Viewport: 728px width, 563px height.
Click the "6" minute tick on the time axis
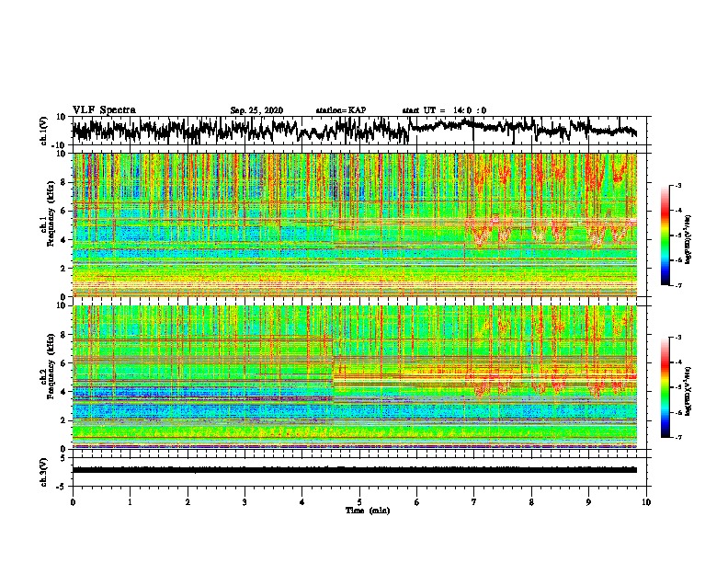tap(417, 502)
